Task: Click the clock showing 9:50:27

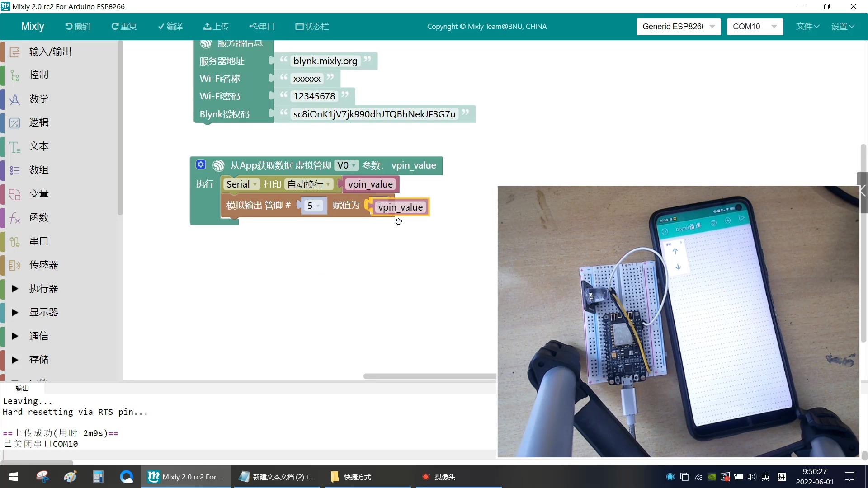Action: coord(814,472)
